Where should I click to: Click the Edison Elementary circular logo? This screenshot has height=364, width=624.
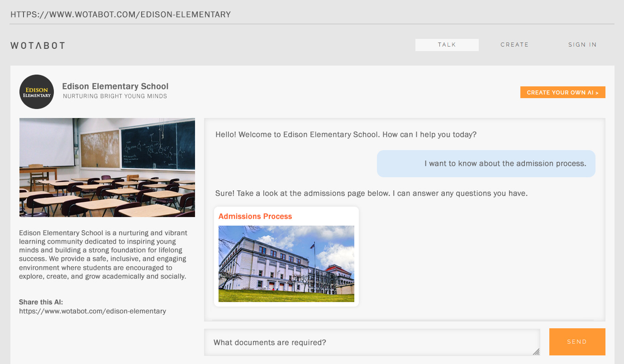pyautogui.click(x=36, y=92)
